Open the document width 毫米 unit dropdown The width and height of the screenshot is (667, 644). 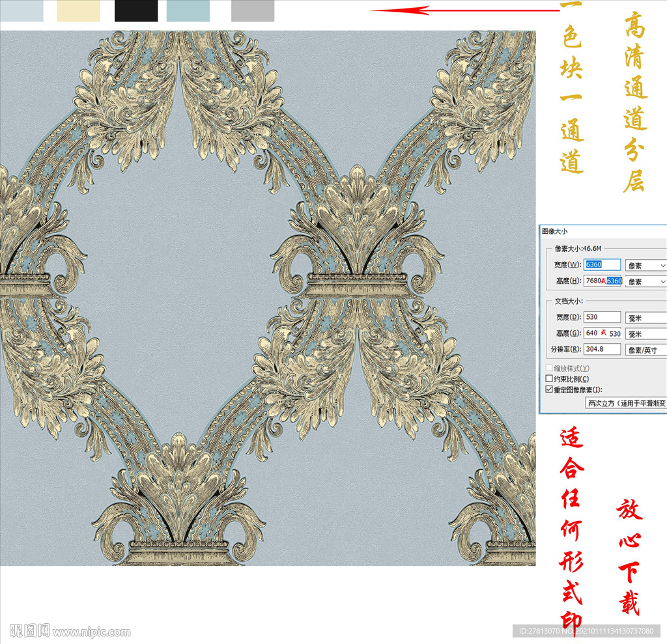pos(646,318)
